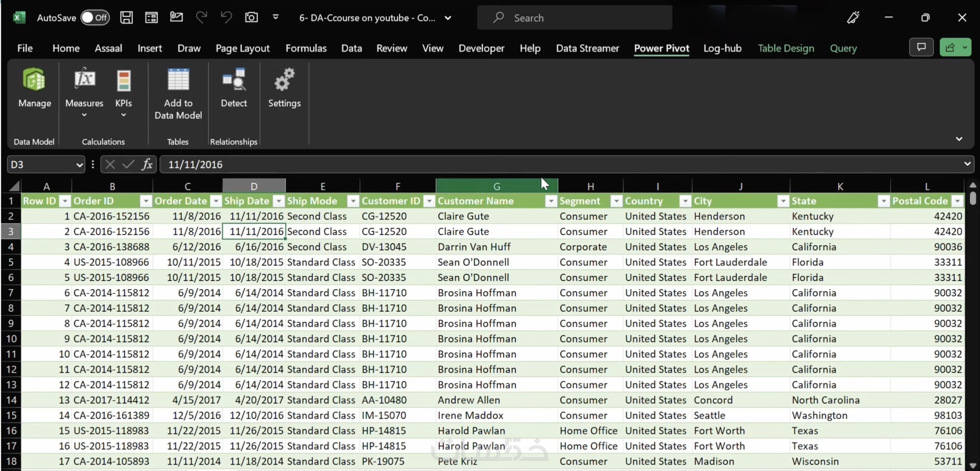This screenshot has width=980, height=471.
Task: Open Power Pivot Settings gear
Action: point(284,79)
